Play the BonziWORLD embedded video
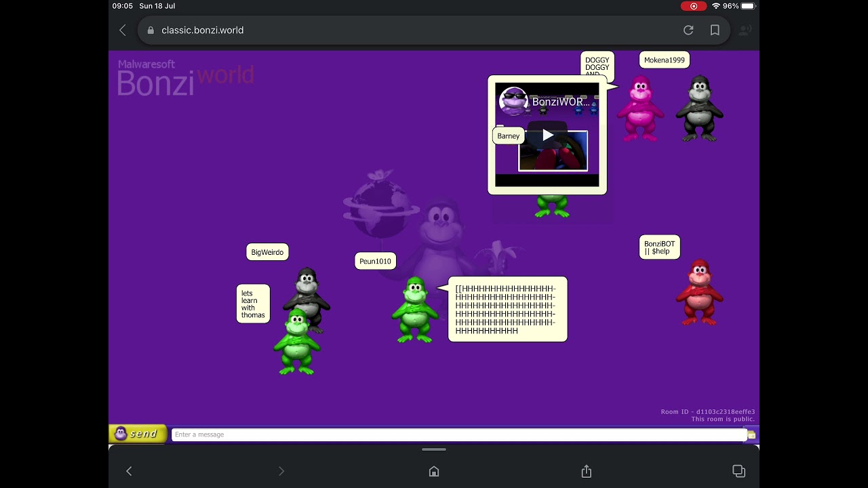Screen dimensions: 868x488 pyautogui.click(x=548, y=135)
